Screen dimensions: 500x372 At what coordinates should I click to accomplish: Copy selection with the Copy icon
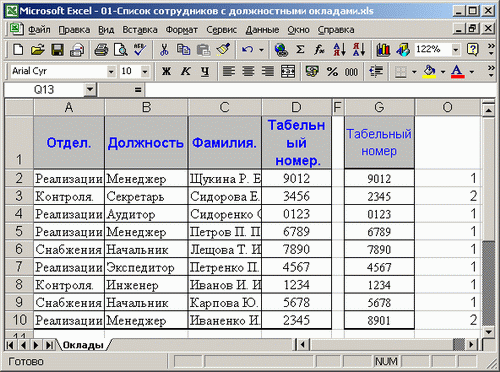coord(183,50)
